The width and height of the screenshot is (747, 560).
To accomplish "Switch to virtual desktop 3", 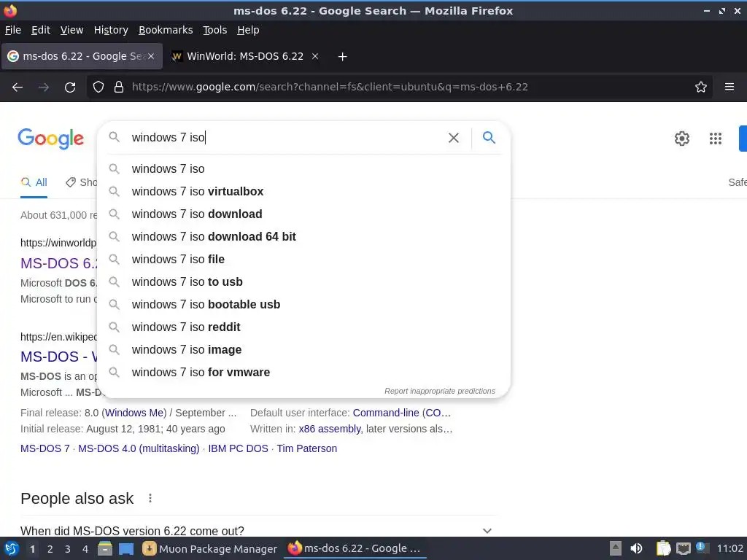I will point(68,549).
